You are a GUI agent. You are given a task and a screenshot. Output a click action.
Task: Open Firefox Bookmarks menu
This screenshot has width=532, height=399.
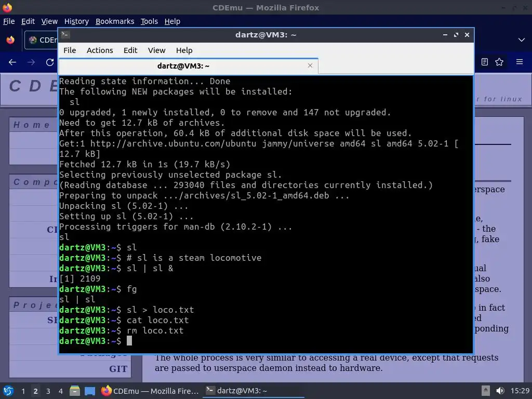(x=115, y=21)
